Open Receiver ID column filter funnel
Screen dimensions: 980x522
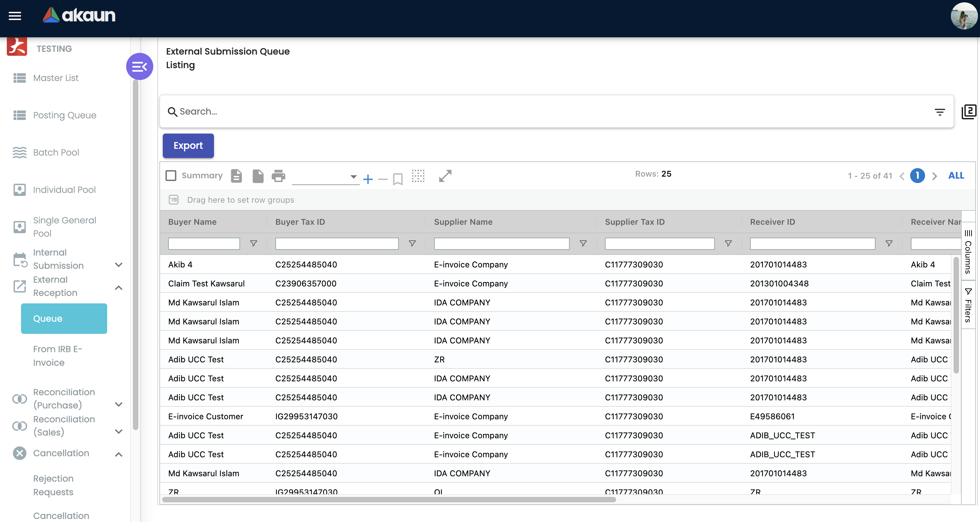coord(889,243)
